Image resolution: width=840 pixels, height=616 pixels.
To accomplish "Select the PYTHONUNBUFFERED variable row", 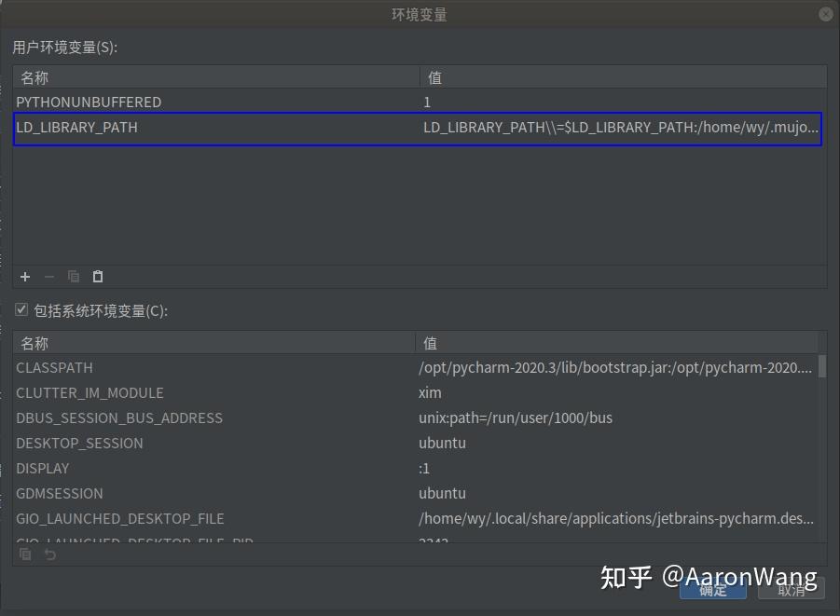I will click(x=186, y=102).
